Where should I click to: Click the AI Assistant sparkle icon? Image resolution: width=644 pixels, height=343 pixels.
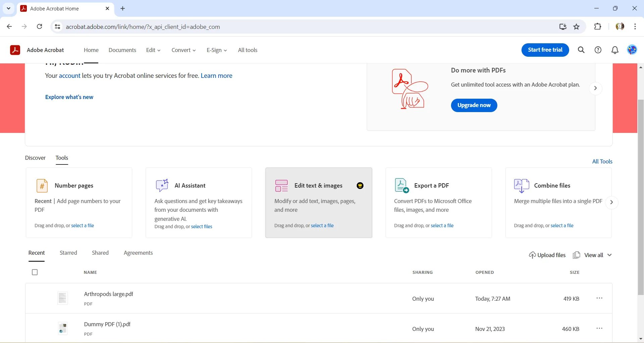coord(162,185)
